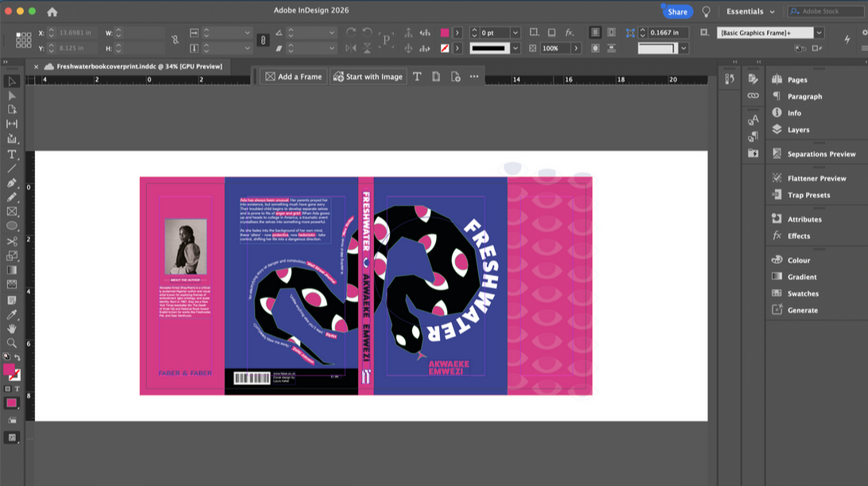The height and width of the screenshot is (486, 868).
Task: Select the Eyedropper tool
Action: (12, 314)
